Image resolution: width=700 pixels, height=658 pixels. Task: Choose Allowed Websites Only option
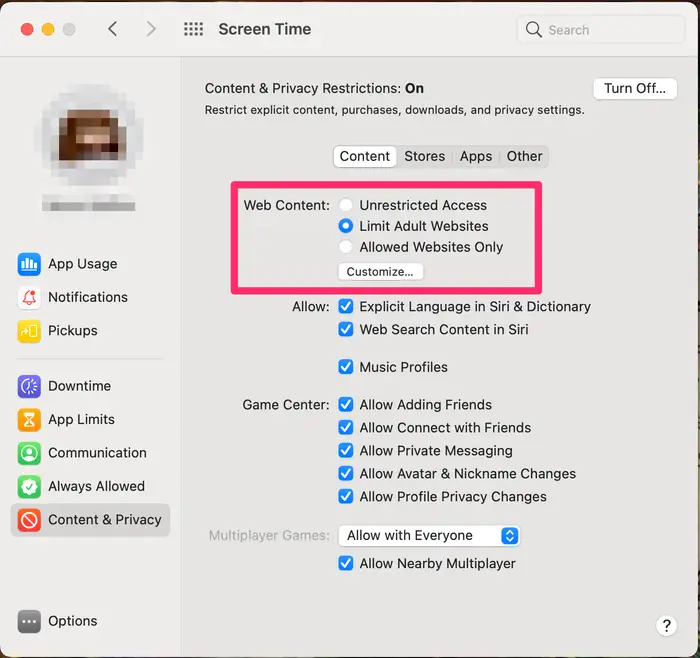point(346,247)
